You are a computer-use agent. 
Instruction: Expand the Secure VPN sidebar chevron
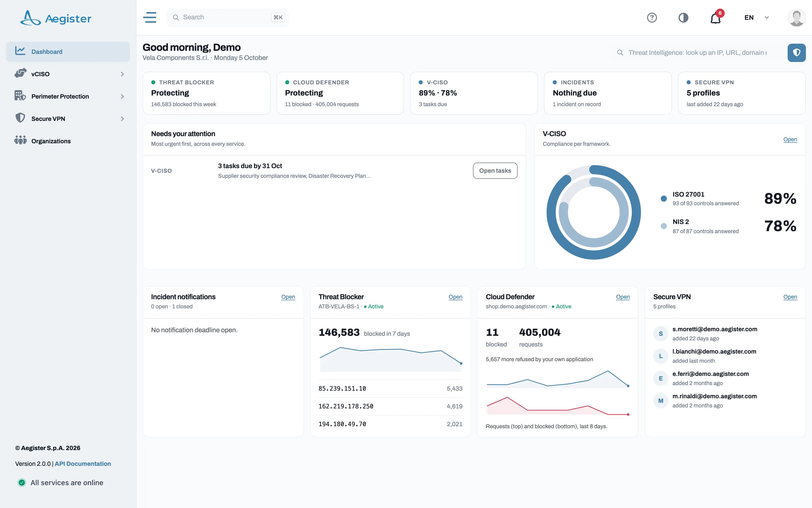click(x=122, y=119)
